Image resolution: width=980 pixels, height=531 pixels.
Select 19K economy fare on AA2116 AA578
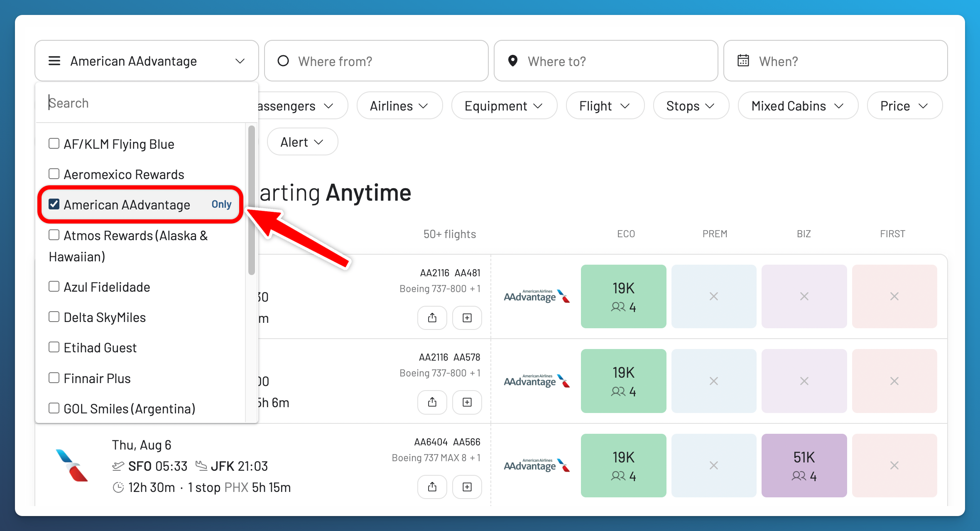click(x=623, y=381)
